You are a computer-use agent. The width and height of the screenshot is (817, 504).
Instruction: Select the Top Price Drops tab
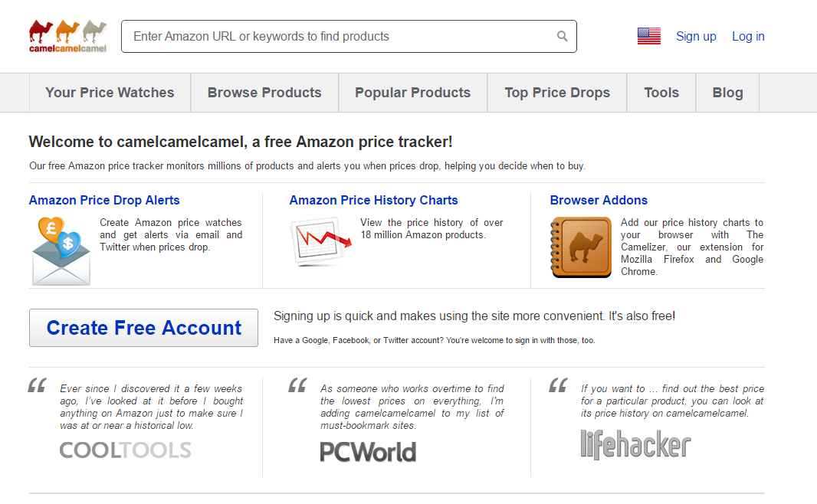557,93
